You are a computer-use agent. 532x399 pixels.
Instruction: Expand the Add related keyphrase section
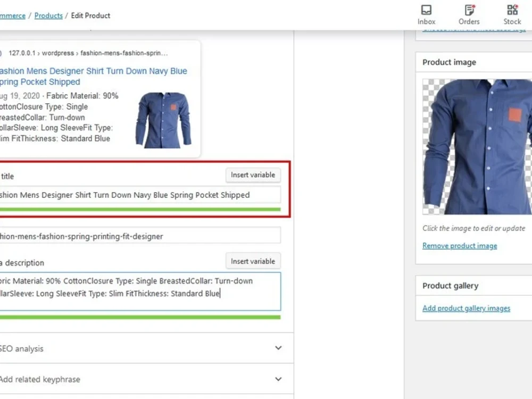tap(146, 379)
